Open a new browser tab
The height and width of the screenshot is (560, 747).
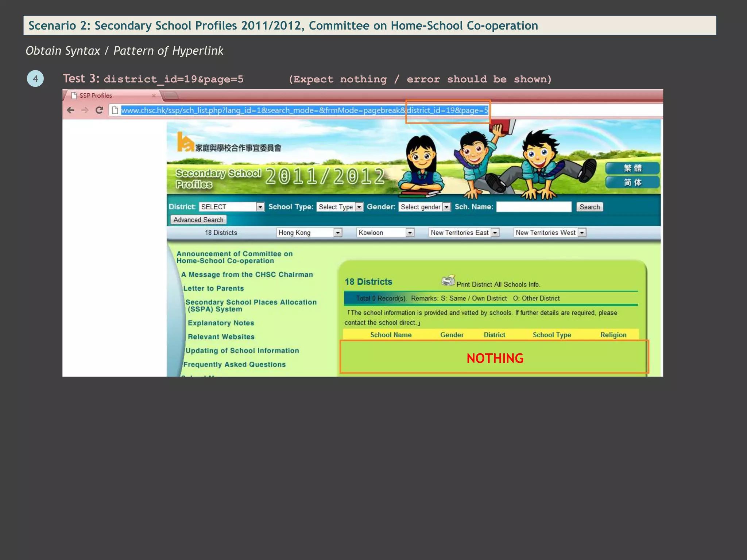[170, 96]
